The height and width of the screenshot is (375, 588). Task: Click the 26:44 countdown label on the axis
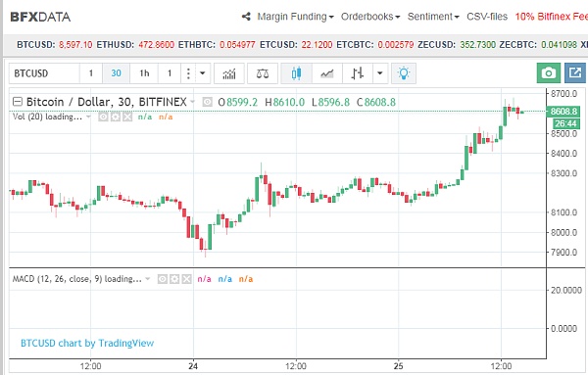click(565, 123)
